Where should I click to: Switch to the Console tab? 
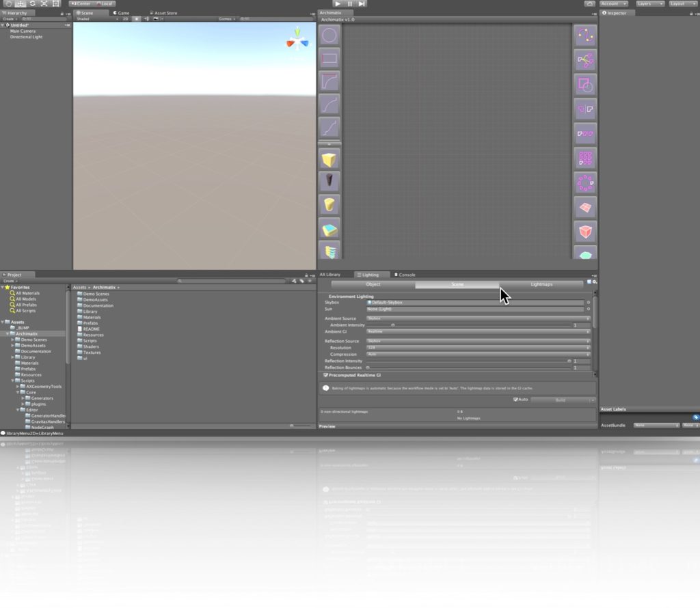click(x=405, y=275)
